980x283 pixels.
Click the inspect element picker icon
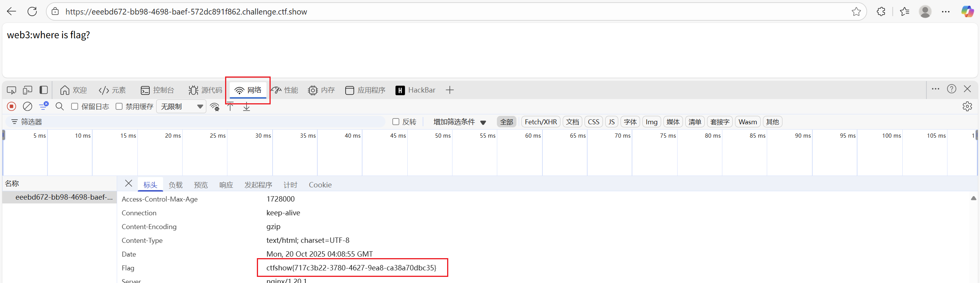pyautogui.click(x=11, y=90)
